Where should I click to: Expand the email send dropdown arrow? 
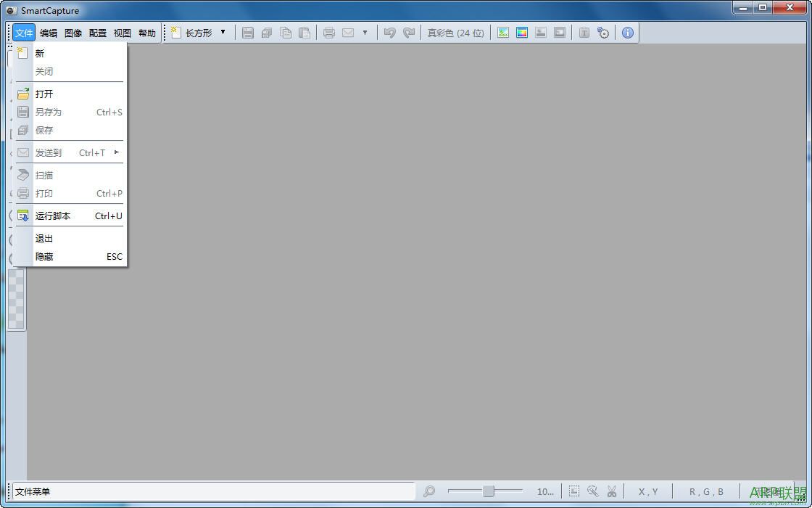(x=365, y=33)
